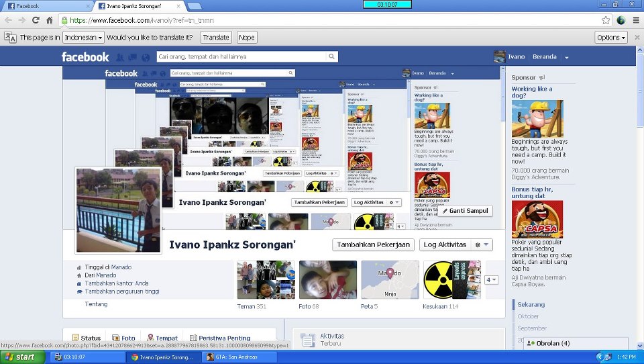Screen dimensions: 644x364
Task: Click the globe extension icon in toolbar
Action: (x=621, y=20)
